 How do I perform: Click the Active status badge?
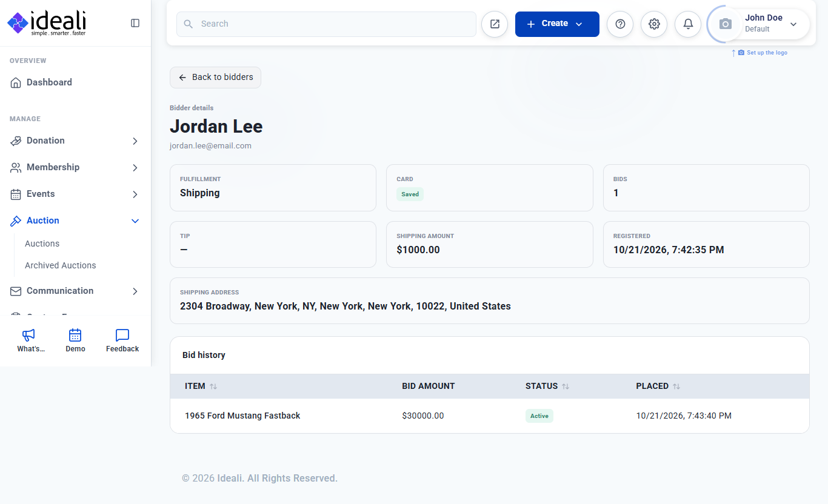click(x=539, y=416)
